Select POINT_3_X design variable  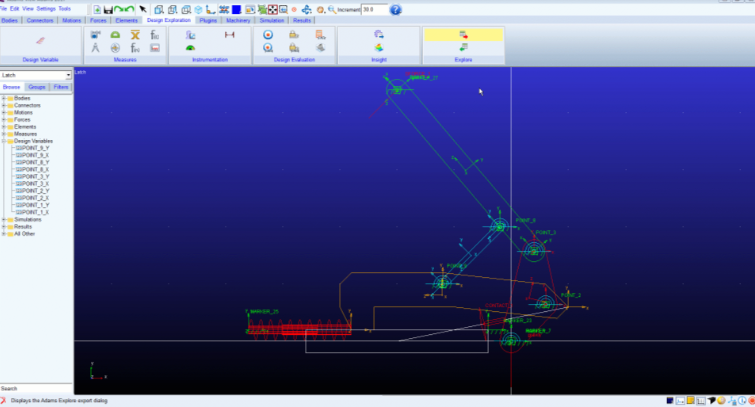click(x=34, y=184)
